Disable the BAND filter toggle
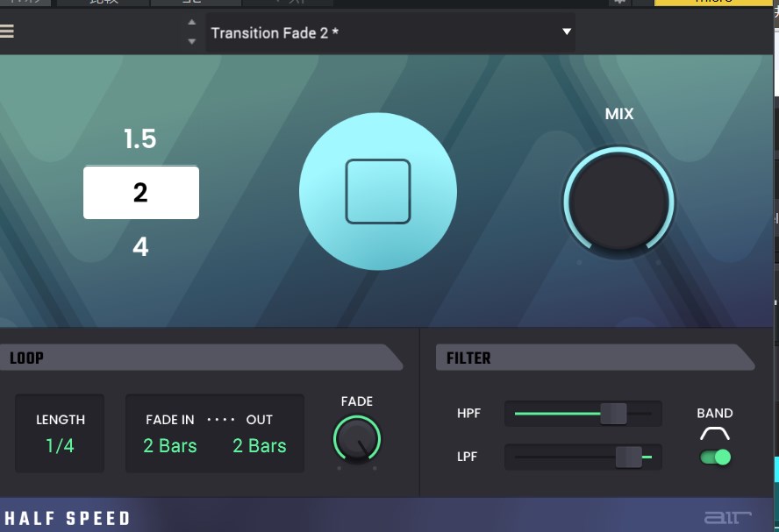779x532 pixels. [x=715, y=457]
